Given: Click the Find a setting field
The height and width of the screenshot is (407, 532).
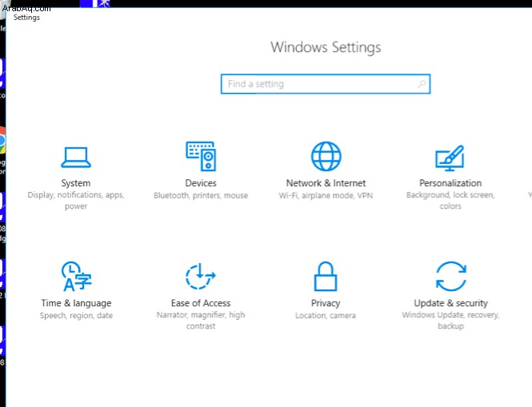Looking at the screenshot, I should (326, 84).
